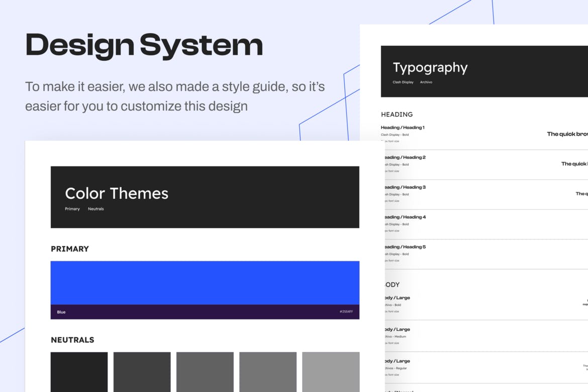The image size is (588, 392).
Task: Click the Design System main title
Action: pos(144,45)
